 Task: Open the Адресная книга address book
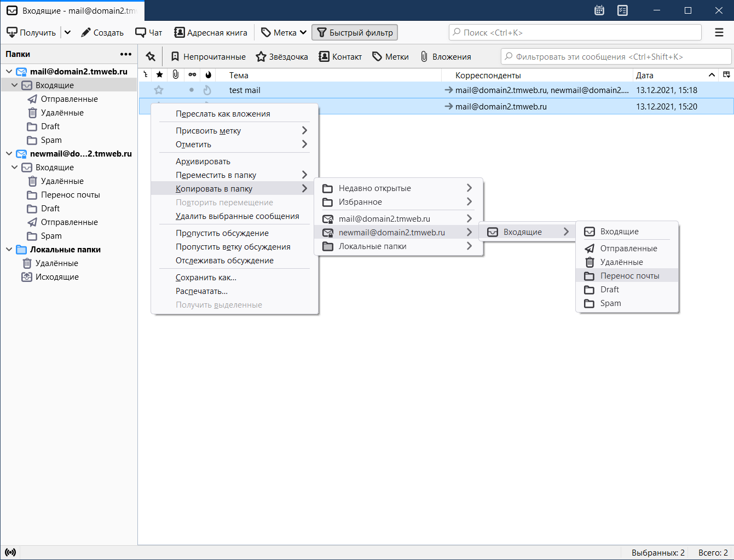tap(211, 32)
